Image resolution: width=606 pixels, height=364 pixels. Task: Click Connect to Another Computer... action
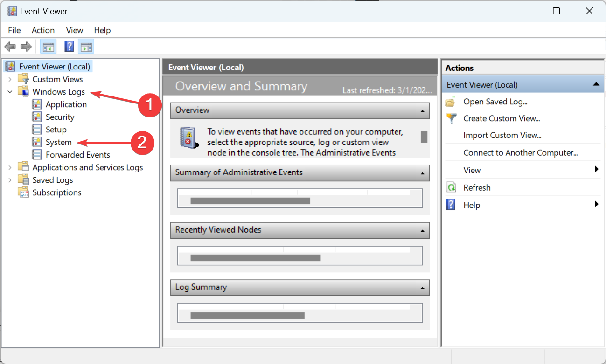[521, 152]
